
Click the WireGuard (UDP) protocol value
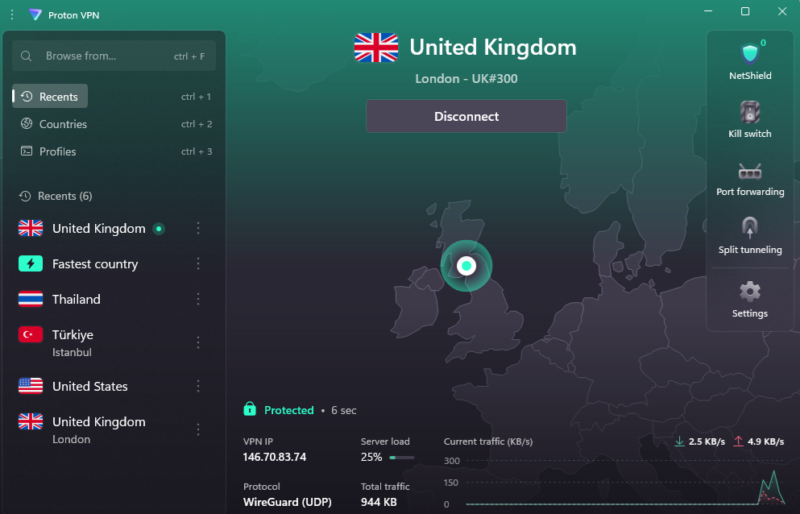coord(287,502)
